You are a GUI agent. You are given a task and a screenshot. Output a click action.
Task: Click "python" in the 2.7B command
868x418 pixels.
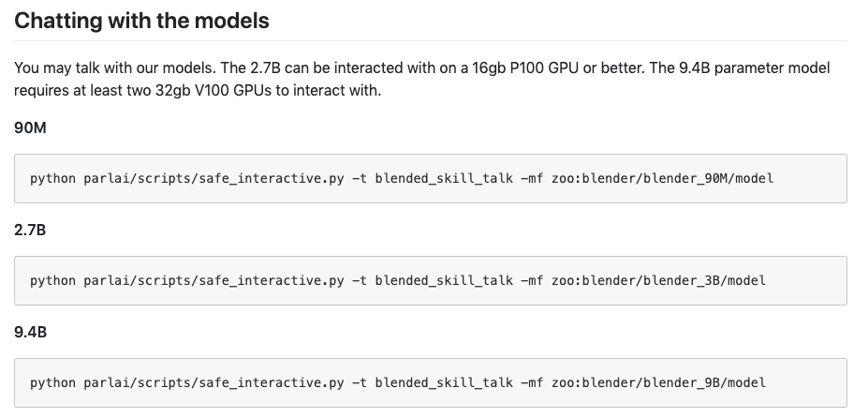click(53, 280)
